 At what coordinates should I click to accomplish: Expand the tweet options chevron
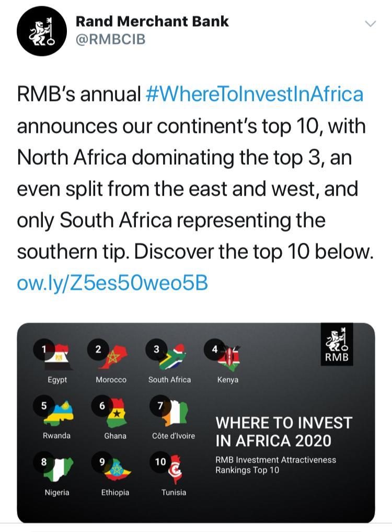[370, 24]
